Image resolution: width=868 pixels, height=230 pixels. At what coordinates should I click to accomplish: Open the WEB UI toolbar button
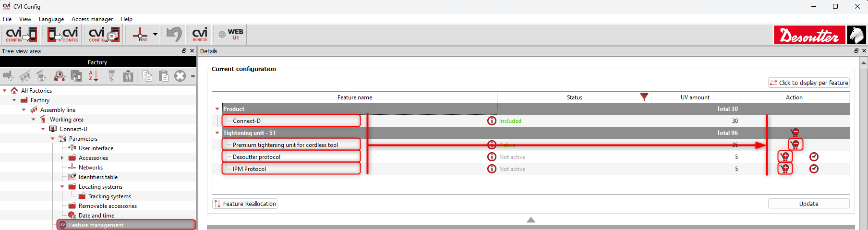(x=231, y=35)
